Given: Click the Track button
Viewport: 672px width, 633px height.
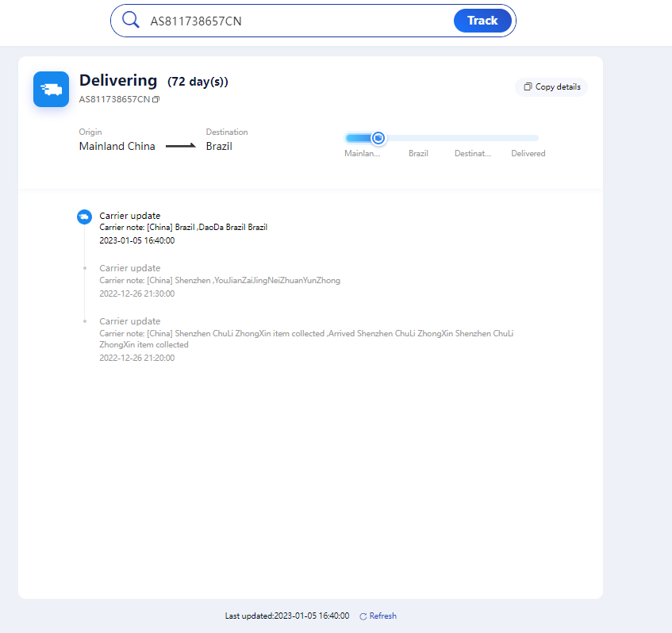Looking at the screenshot, I should click(482, 21).
